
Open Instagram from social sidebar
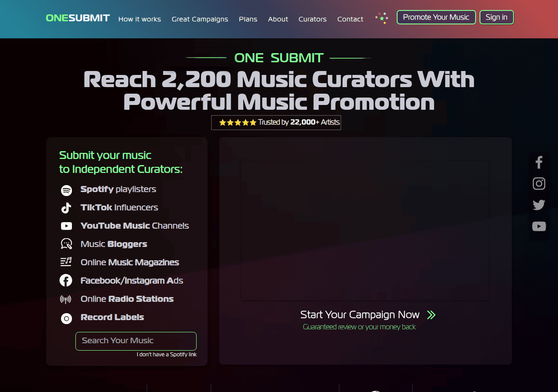pyautogui.click(x=539, y=183)
